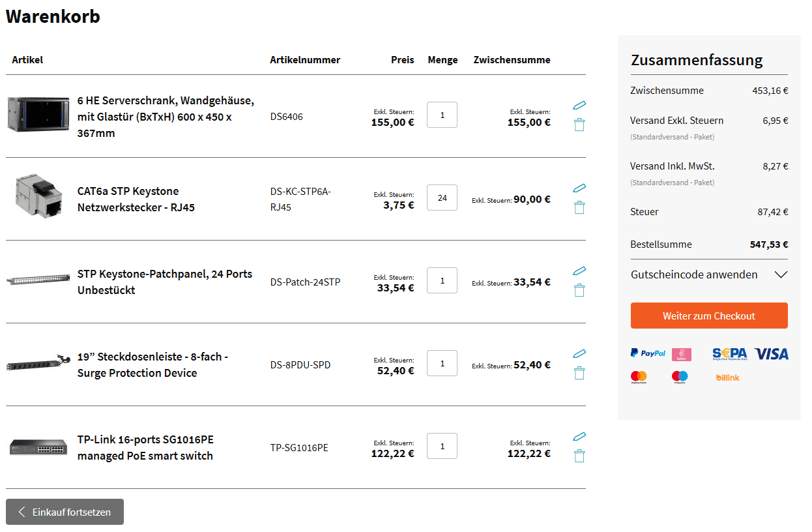Image resolution: width=812 pixels, height=532 pixels.
Task: Open the STP Keystone-Patchpanel product link
Action: [x=164, y=282]
